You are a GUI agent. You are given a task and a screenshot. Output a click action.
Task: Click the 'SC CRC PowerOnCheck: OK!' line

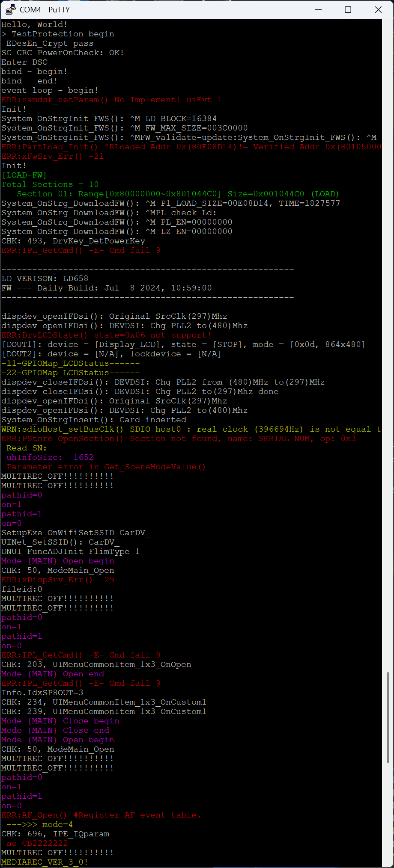click(x=63, y=53)
